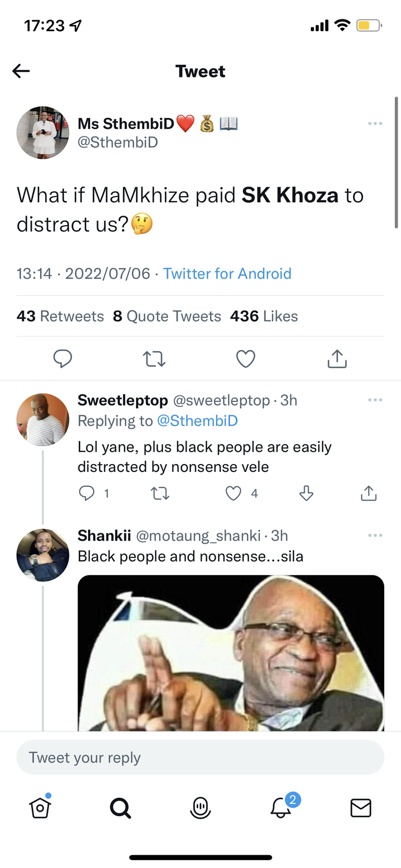Viewport: 401px width, 868px height.
Task: Open Notifications tab with 2 badge
Action: pyautogui.click(x=281, y=807)
